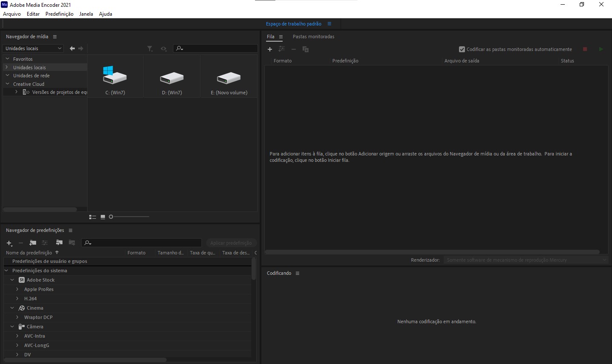
Task: Open the Janela menu
Action: coord(86,14)
